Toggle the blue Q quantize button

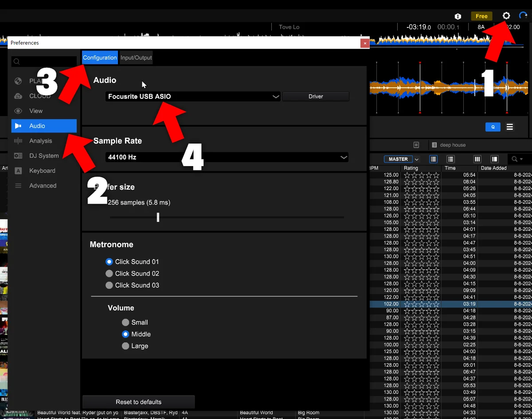coord(493,127)
